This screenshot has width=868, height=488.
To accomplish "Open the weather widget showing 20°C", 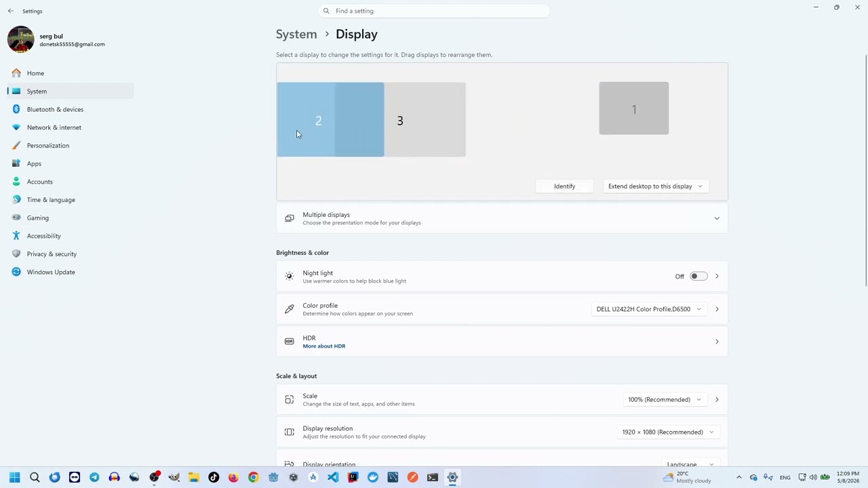I will click(x=687, y=477).
